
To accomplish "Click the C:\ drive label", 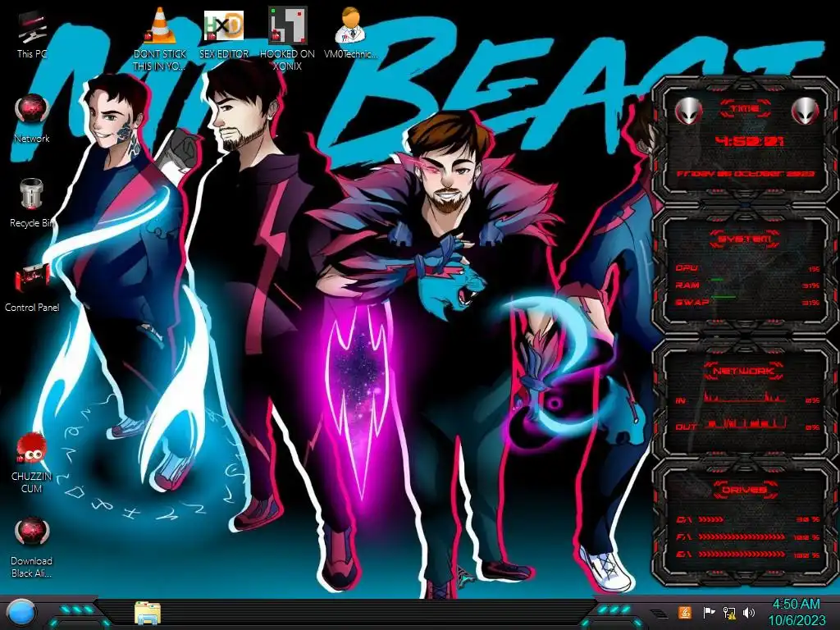I will pos(683,519).
